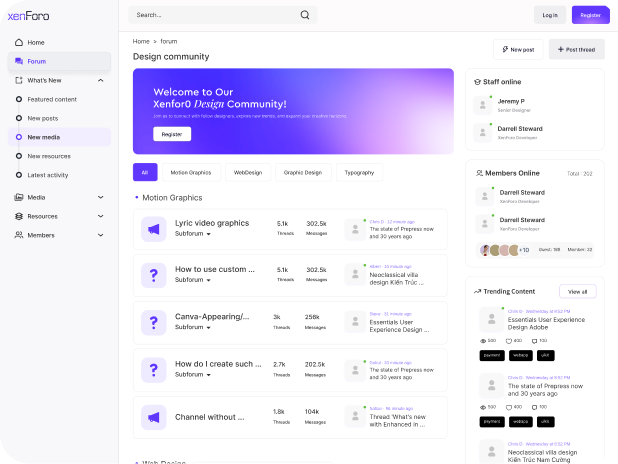Click the megaphone icon for Lyric video graphics
Viewport: 618px width, 464px height.
pos(153,229)
